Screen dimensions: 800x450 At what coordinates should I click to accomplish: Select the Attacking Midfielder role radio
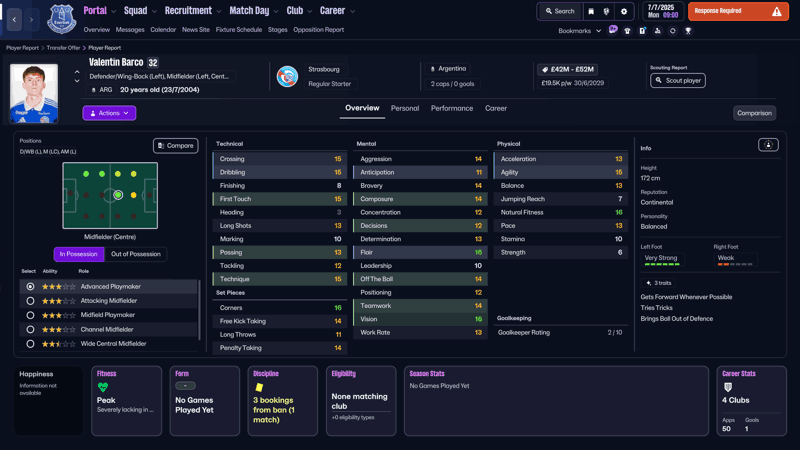pos(30,301)
